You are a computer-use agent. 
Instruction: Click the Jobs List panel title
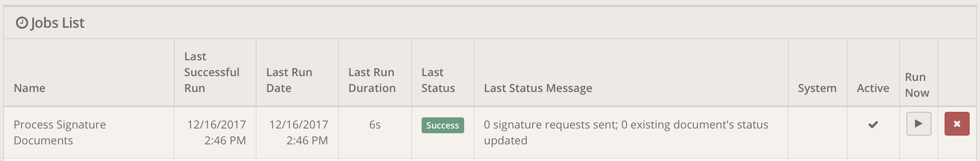point(57,23)
